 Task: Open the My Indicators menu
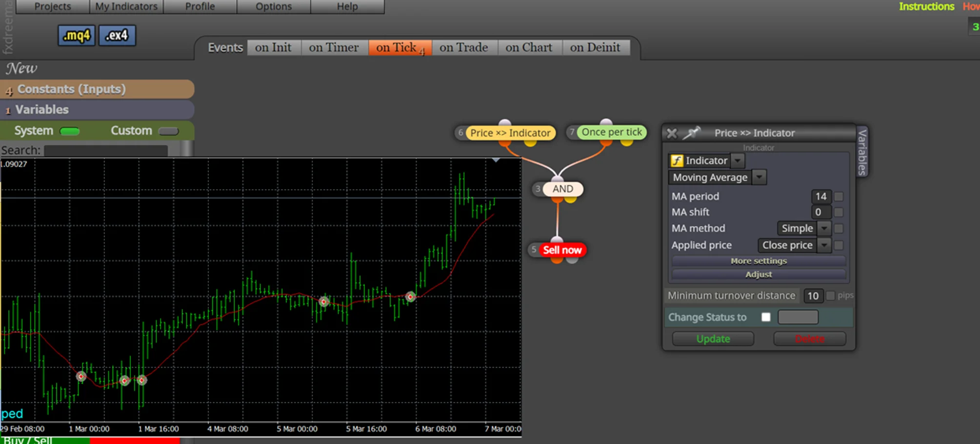coord(126,6)
